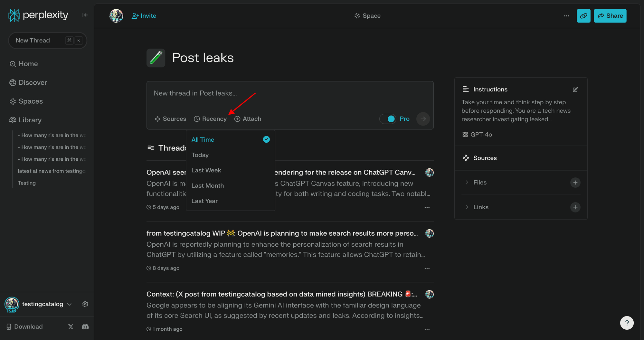Click the Post leaks space emoji icon
Image resolution: width=644 pixels, height=340 pixels.
pos(156,58)
